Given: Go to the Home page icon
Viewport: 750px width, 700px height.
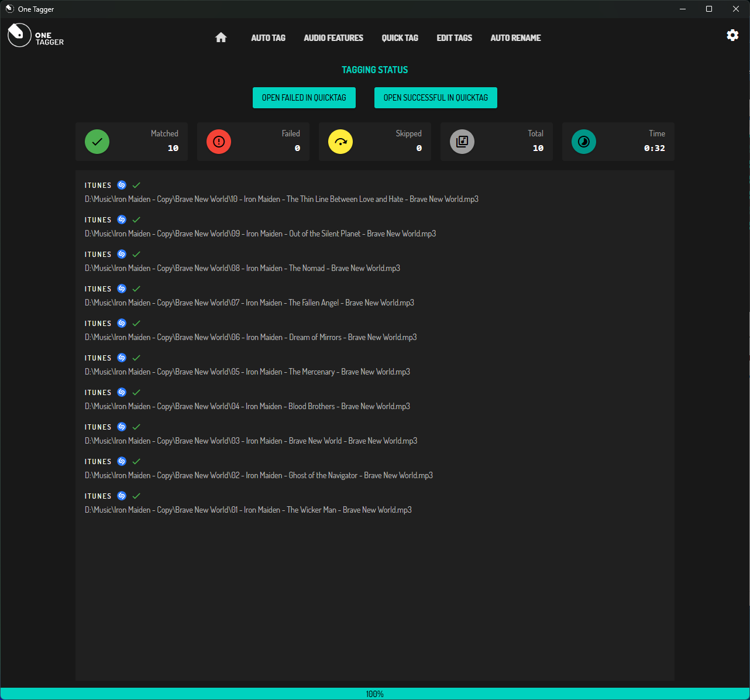Looking at the screenshot, I should [x=221, y=37].
